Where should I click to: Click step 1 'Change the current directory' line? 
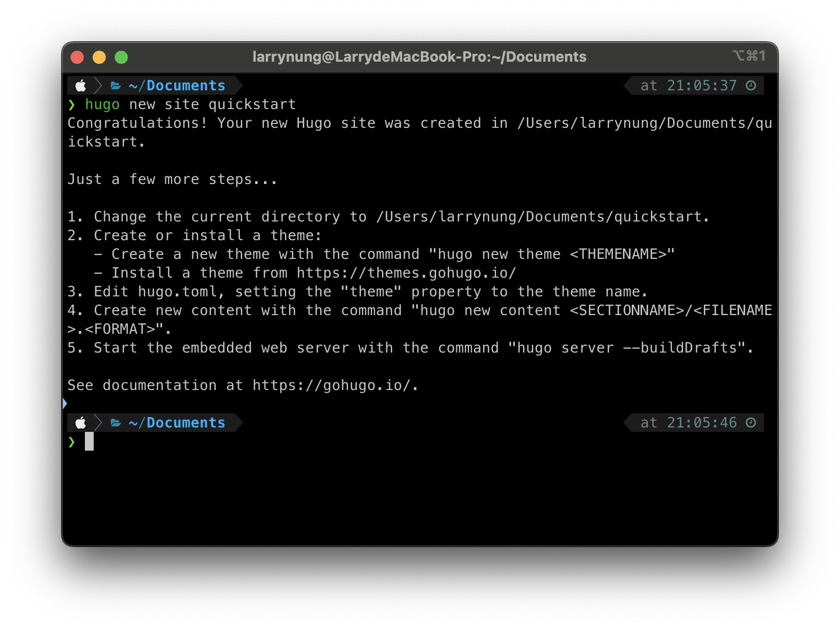(x=389, y=216)
